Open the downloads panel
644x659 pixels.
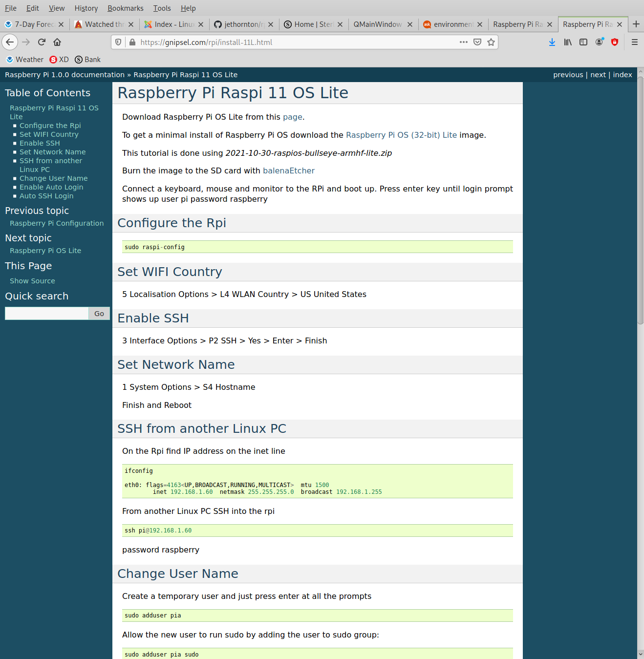click(552, 42)
